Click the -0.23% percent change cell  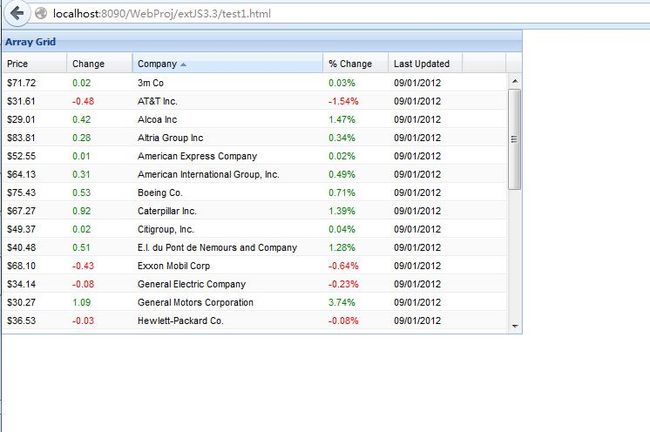click(x=343, y=284)
